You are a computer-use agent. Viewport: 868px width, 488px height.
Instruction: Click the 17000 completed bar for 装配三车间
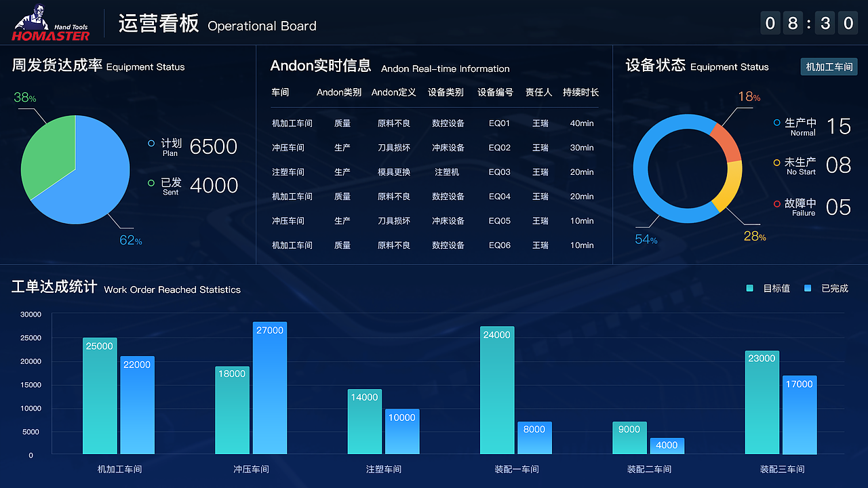[x=800, y=415]
